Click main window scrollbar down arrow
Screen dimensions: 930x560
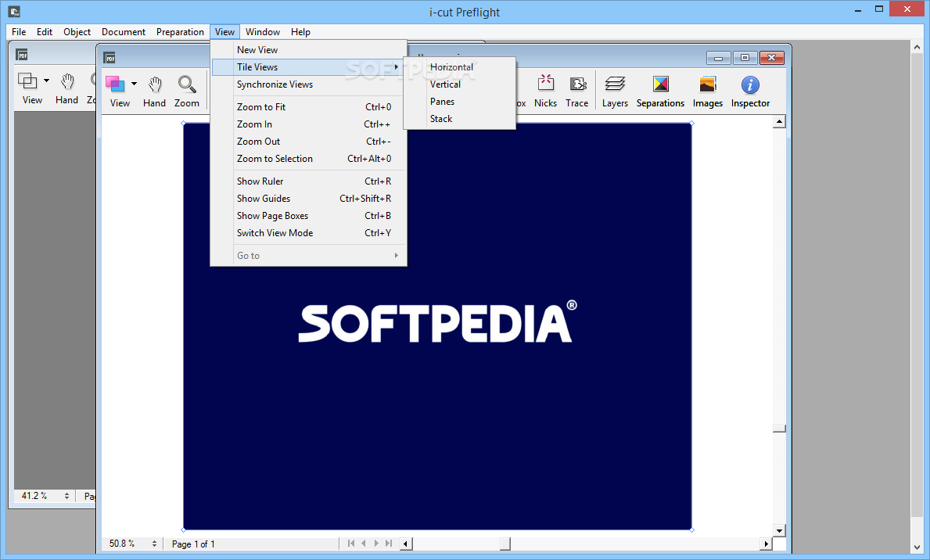tap(917, 547)
